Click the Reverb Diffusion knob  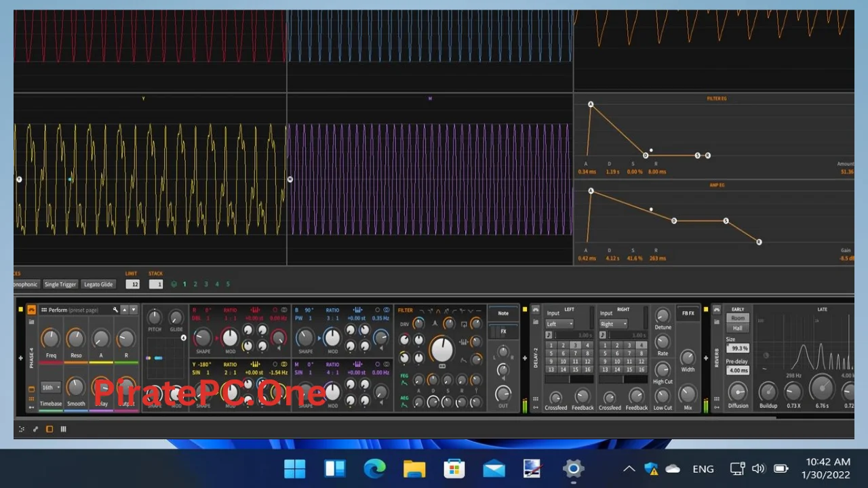coord(738,392)
